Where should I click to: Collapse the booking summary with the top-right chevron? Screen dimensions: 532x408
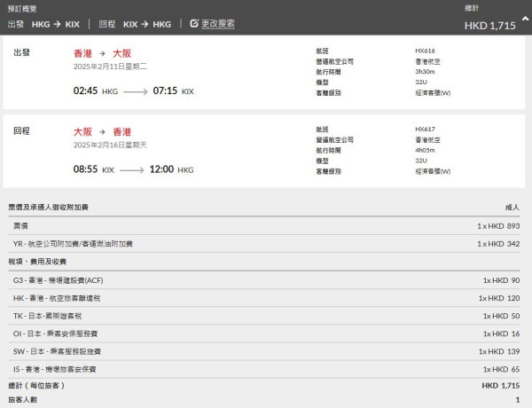click(x=525, y=19)
